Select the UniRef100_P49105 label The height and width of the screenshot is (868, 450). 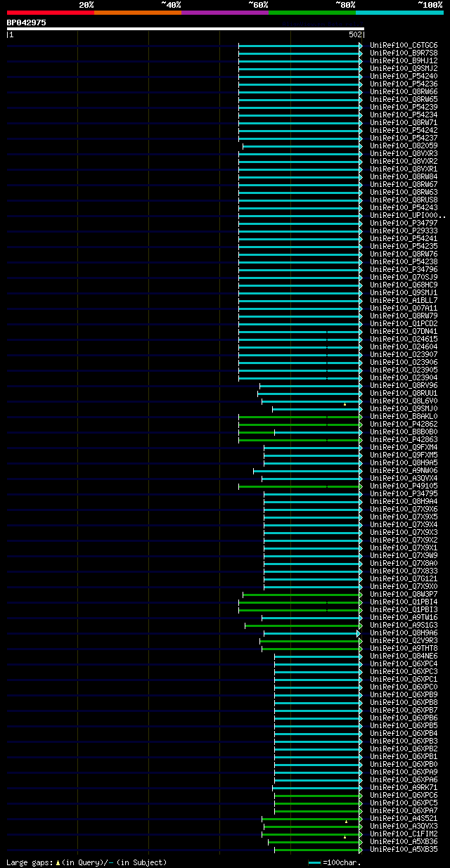coord(404,486)
